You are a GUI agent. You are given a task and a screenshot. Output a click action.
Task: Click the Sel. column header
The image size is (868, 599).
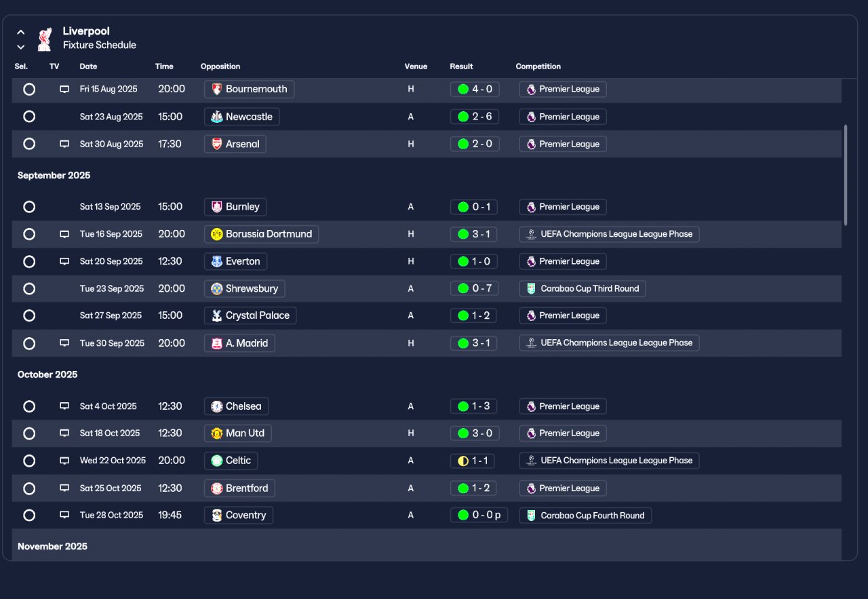21,66
